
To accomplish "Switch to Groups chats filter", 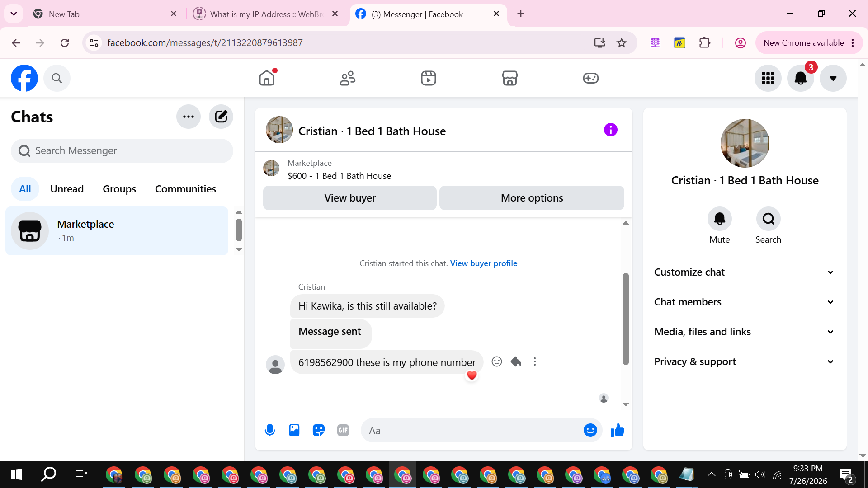I will (119, 189).
